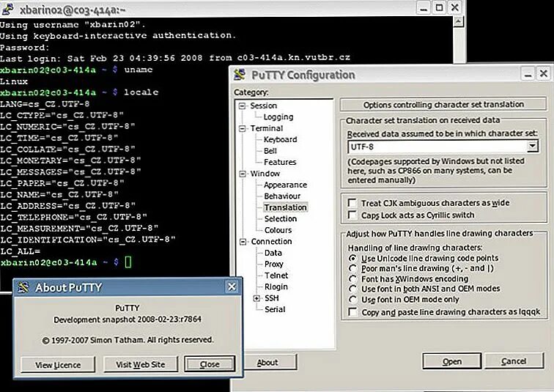Select Behaviour in category tree

(282, 196)
